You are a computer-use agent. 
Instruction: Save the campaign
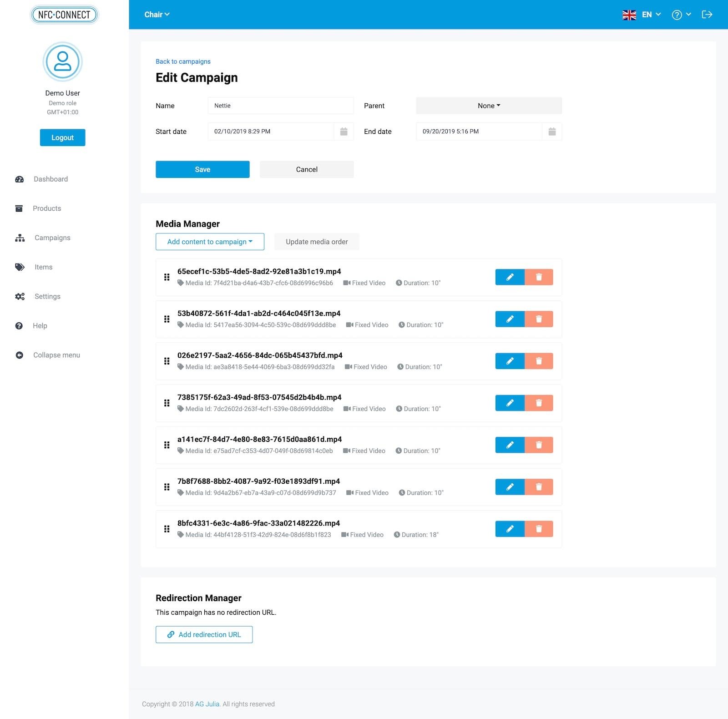202,169
